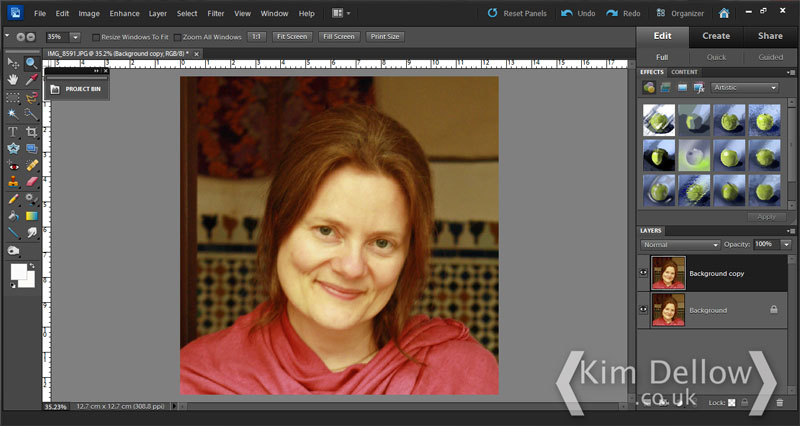Viewport: 800px width, 426px height.
Task: Select the Zoom magnifier tool in toolbox
Action: coord(31,63)
